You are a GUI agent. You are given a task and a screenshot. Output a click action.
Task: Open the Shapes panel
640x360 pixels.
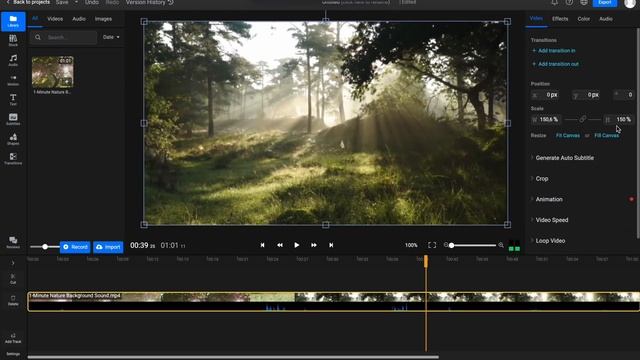click(x=13, y=139)
